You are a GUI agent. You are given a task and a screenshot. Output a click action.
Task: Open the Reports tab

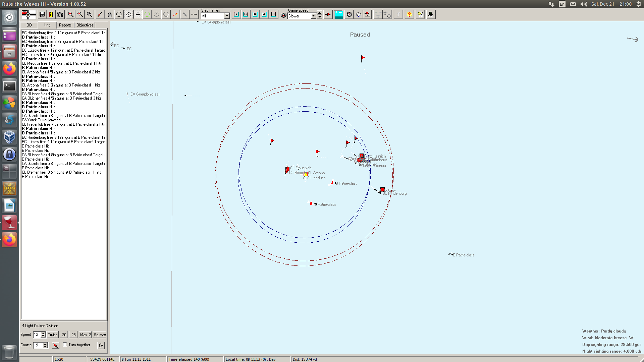tap(65, 25)
